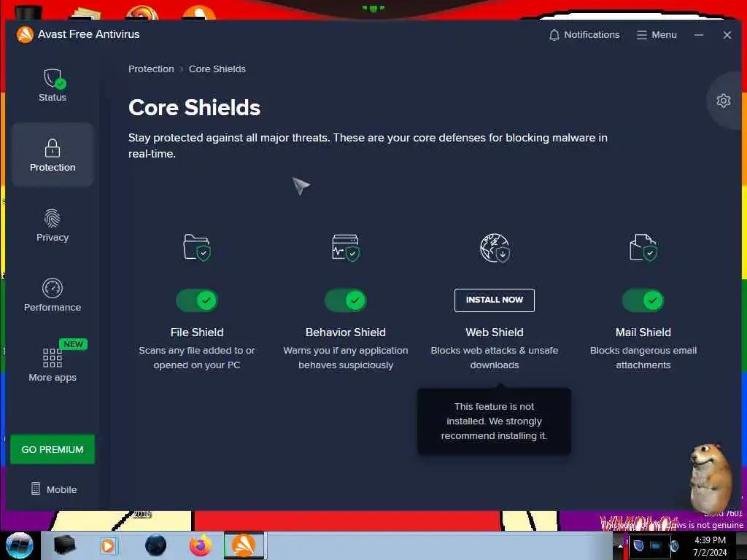Click the Mail Shield document icon
Image resolution: width=747 pixels, height=560 pixels.
tap(643, 247)
